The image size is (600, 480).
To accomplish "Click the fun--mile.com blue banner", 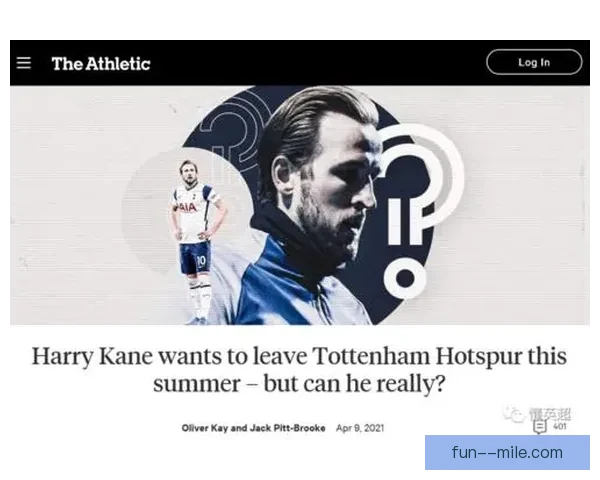I will (507, 452).
